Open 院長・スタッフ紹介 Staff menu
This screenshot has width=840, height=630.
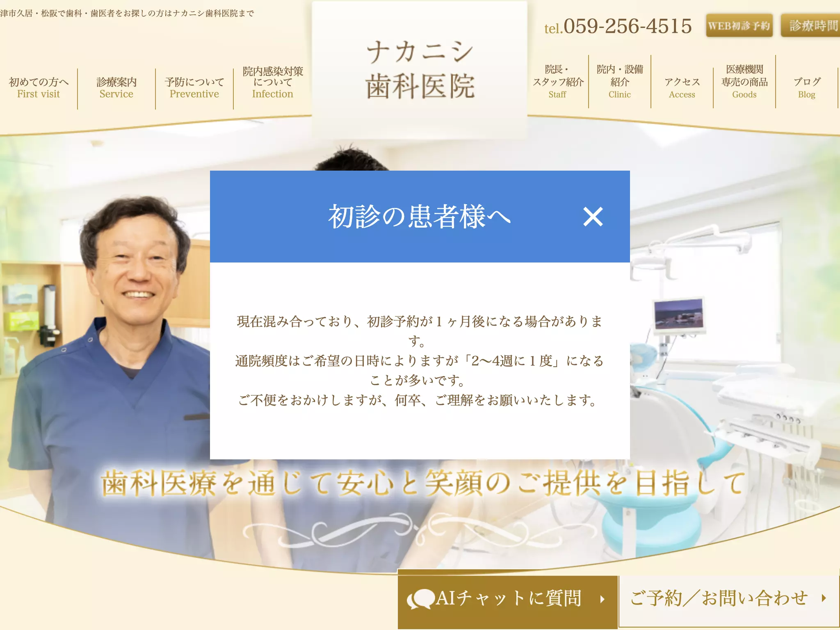click(x=558, y=82)
